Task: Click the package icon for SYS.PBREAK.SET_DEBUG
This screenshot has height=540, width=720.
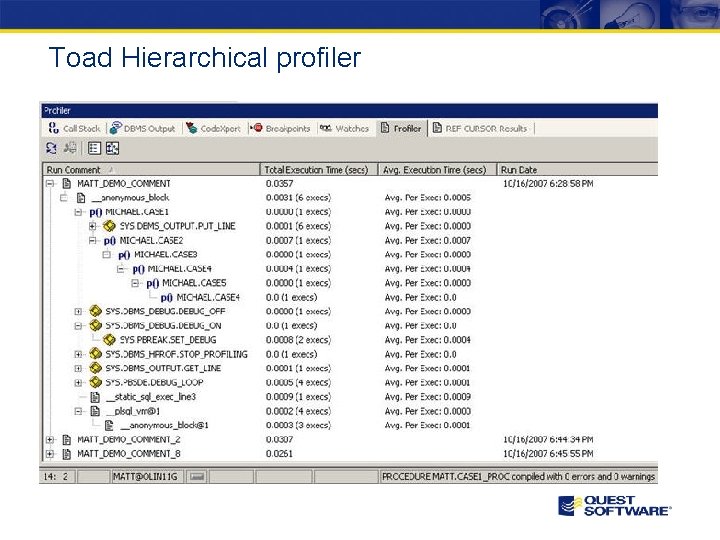Action: [109, 340]
